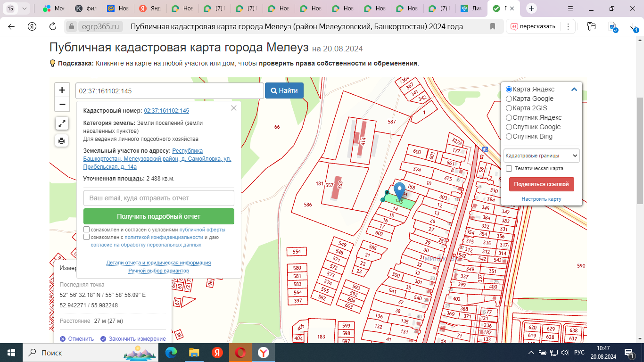Click the zoom in plus button on map
Image resolution: width=644 pixels, height=362 pixels.
pyautogui.click(x=62, y=90)
